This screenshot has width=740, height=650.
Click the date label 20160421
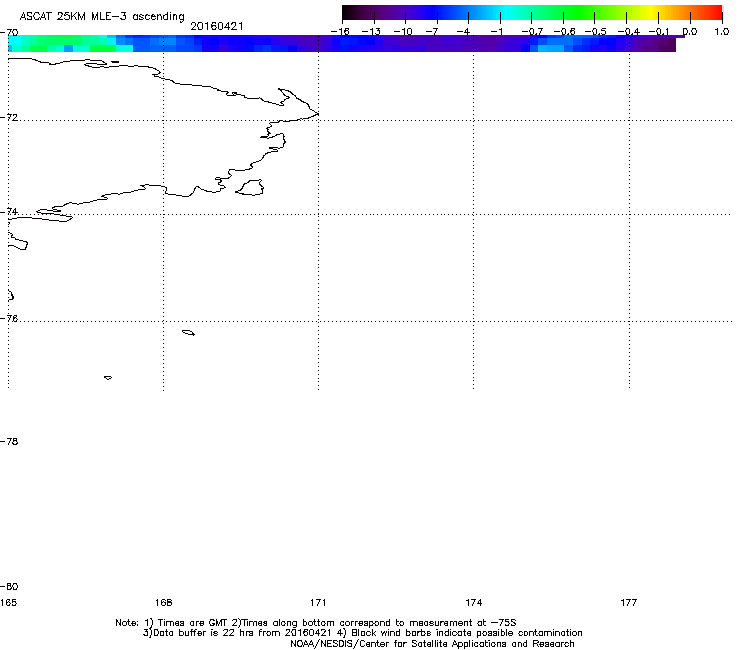pos(217,26)
